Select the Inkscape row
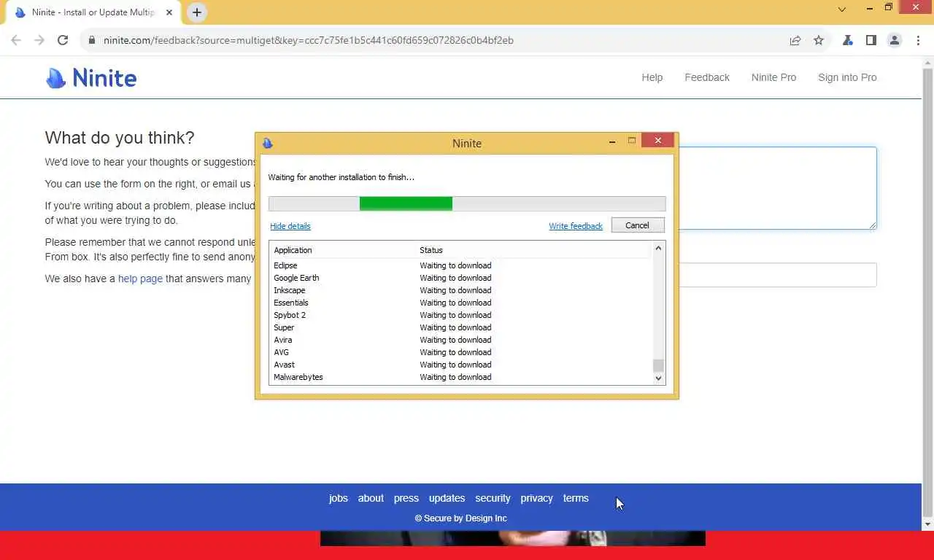This screenshot has height=560, width=934. click(x=460, y=290)
